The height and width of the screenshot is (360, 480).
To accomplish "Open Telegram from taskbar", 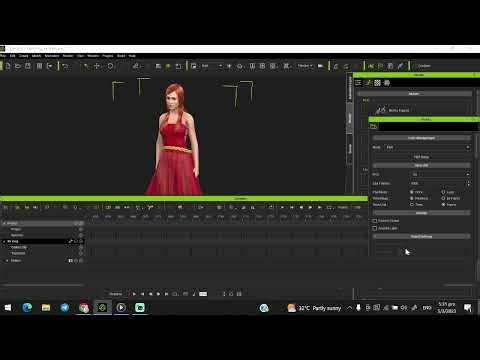I will click(65, 308).
